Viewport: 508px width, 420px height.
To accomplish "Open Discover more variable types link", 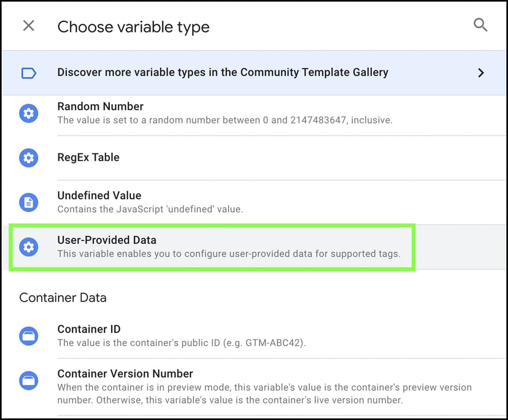I will (x=223, y=73).
